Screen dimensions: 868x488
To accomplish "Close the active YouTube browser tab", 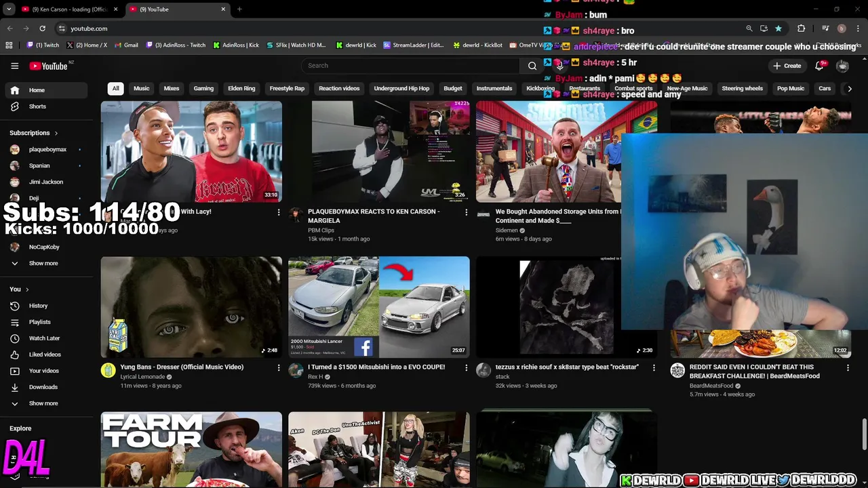I will tap(223, 9).
